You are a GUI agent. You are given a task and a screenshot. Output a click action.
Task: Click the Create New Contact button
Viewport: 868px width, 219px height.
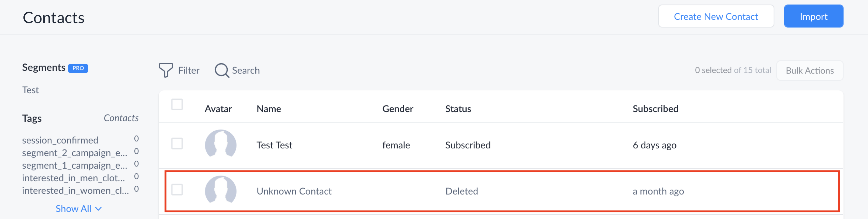click(716, 16)
